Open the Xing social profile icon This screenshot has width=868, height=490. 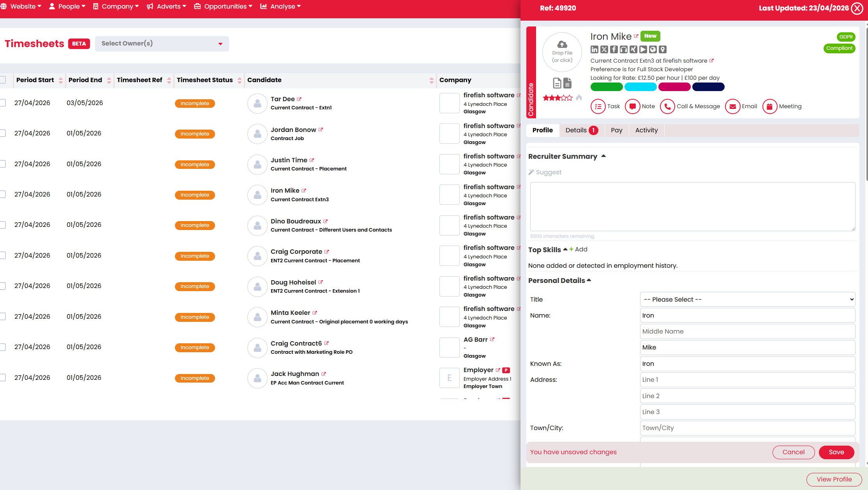[x=633, y=49]
